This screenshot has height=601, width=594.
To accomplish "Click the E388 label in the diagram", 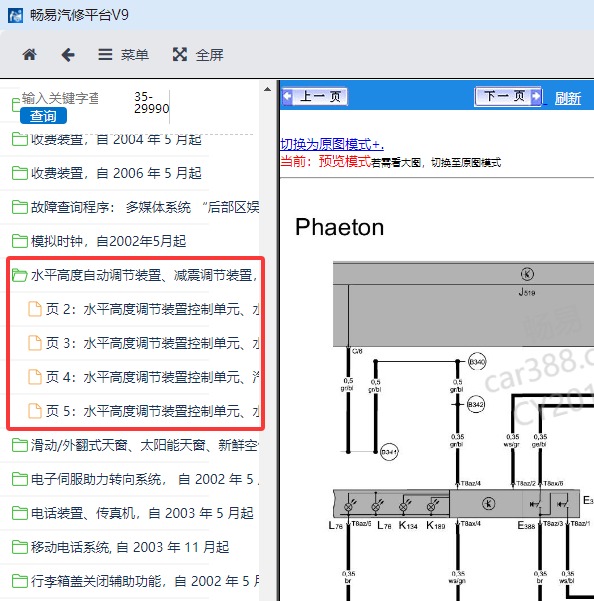I will 526,525.
